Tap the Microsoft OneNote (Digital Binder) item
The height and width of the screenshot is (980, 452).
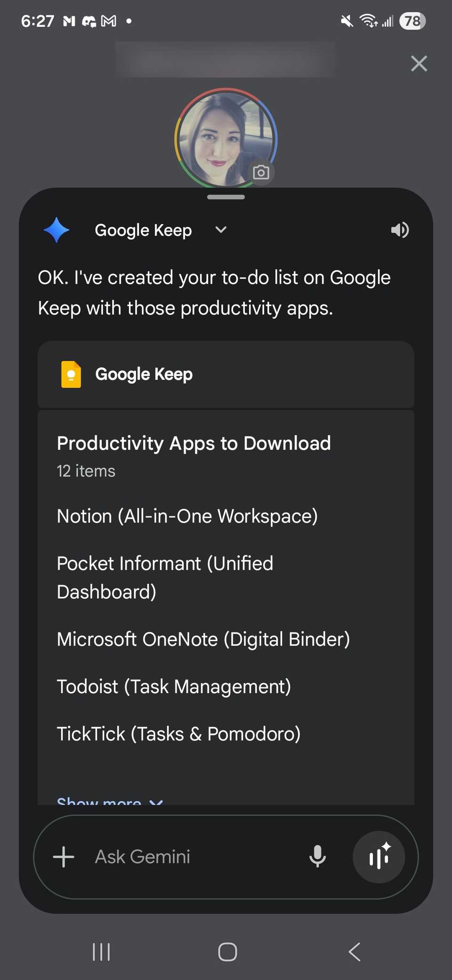click(x=203, y=639)
